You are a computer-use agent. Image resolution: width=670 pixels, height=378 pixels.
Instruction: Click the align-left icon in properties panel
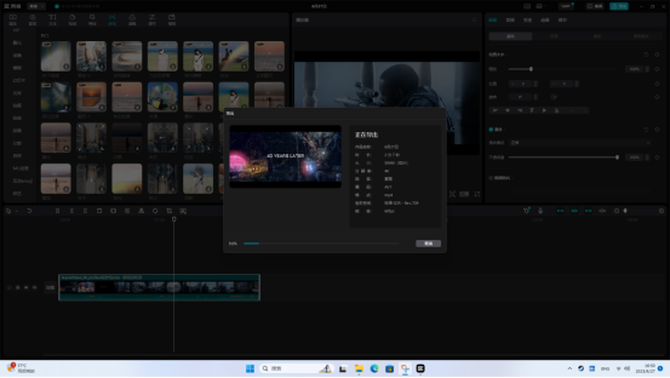click(x=495, y=110)
